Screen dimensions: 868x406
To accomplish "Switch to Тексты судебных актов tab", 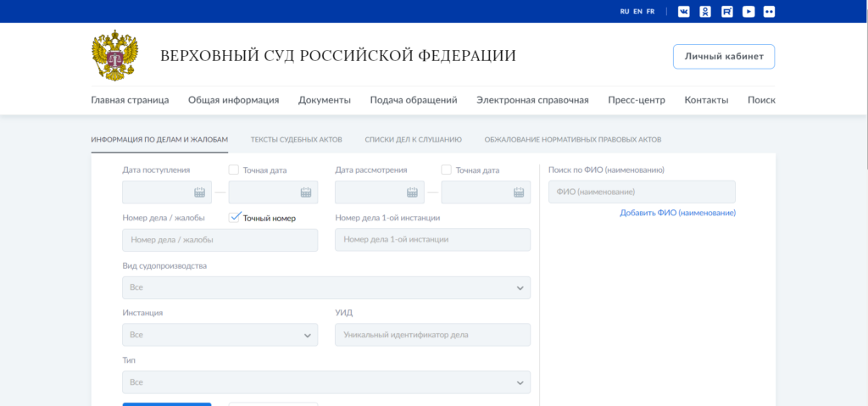I will click(x=297, y=139).
